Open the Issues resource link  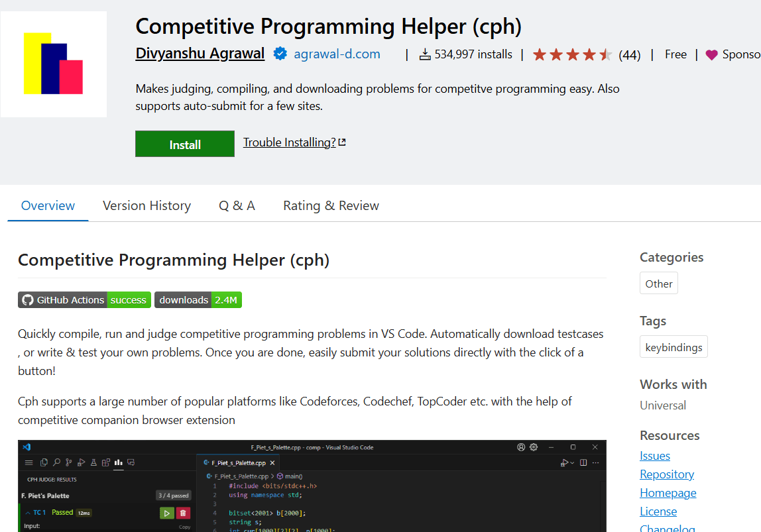point(655,456)
